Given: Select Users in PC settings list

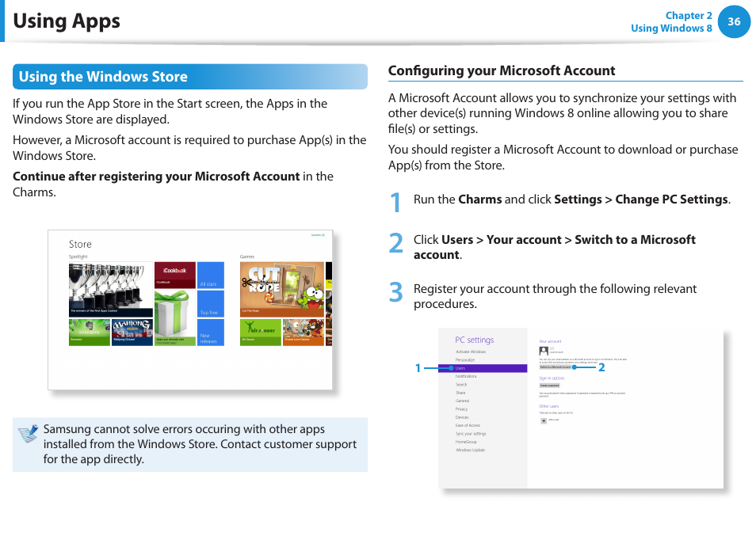Looking at the screenshot, I should click(483, 368).
